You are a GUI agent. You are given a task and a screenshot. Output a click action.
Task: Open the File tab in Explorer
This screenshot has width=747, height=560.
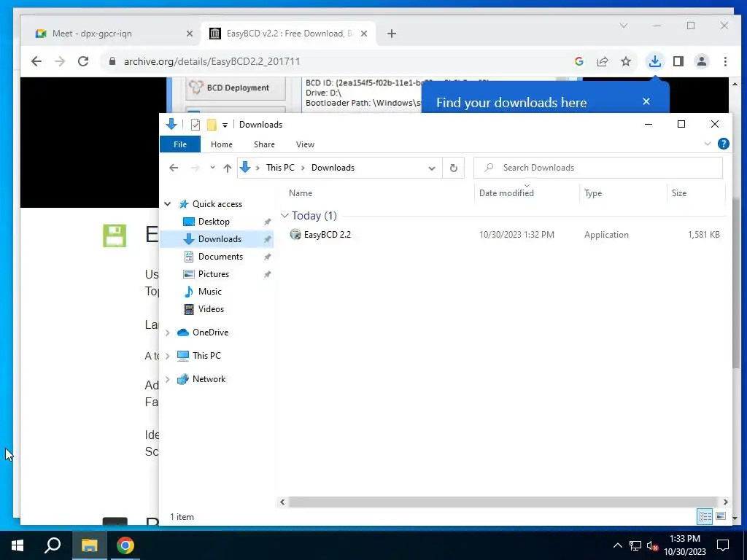click(x=180, y=144)
